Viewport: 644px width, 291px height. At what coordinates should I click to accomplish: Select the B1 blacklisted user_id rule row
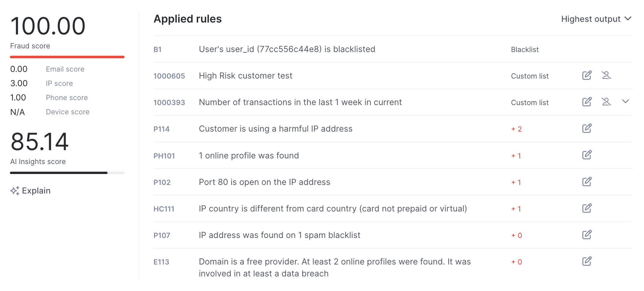click(x=287, y=49)
